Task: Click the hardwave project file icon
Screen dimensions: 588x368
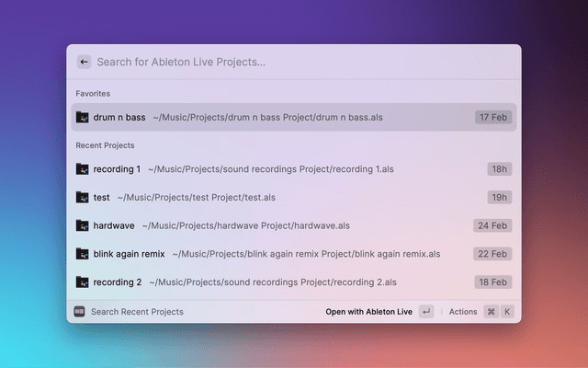Action: coord(82,225)
